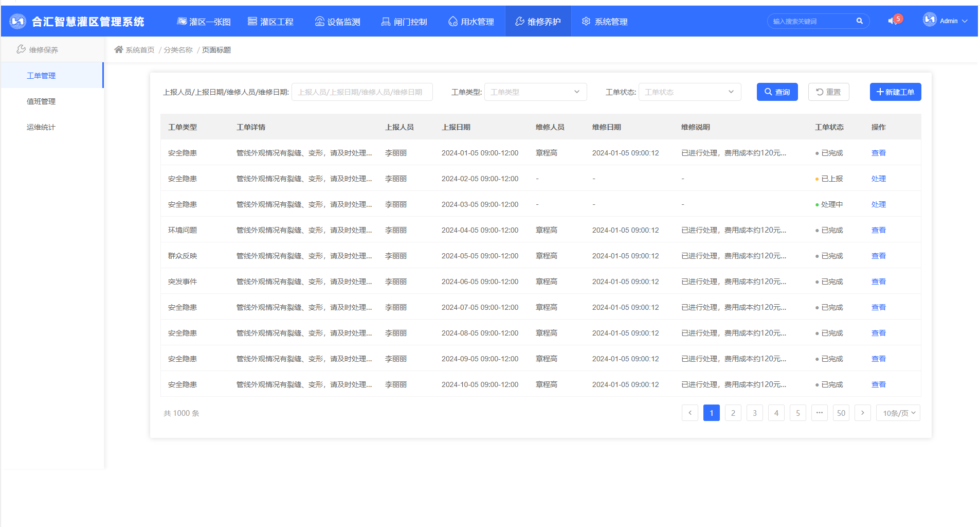Switch to 闸门控制 menu tab
Image resolution: width=980 pixels, height=527 pixels.
coord(404,22)
